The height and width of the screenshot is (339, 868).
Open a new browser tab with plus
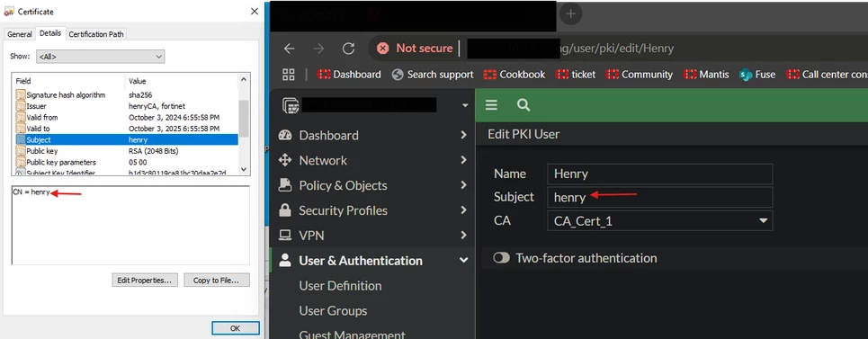click(x=571, y=13)
